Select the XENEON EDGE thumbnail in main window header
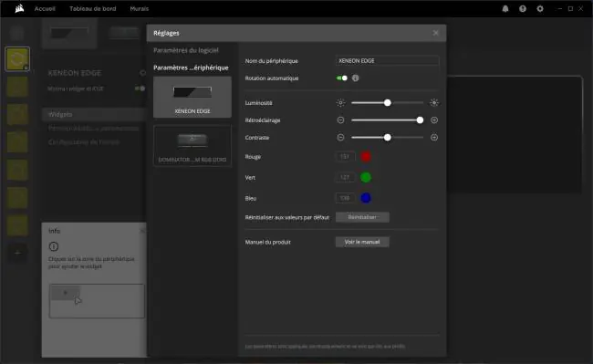 click(x=69, y=34)
